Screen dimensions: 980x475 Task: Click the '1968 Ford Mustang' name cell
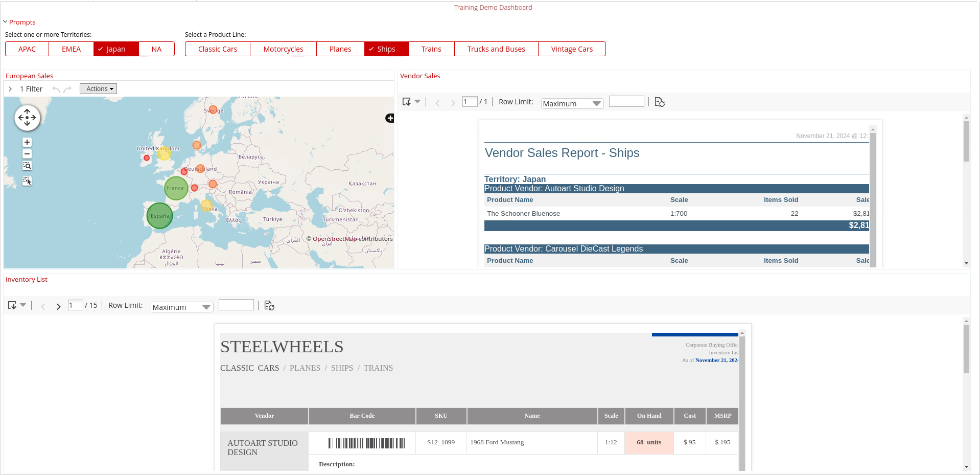(x=532, y=443)
